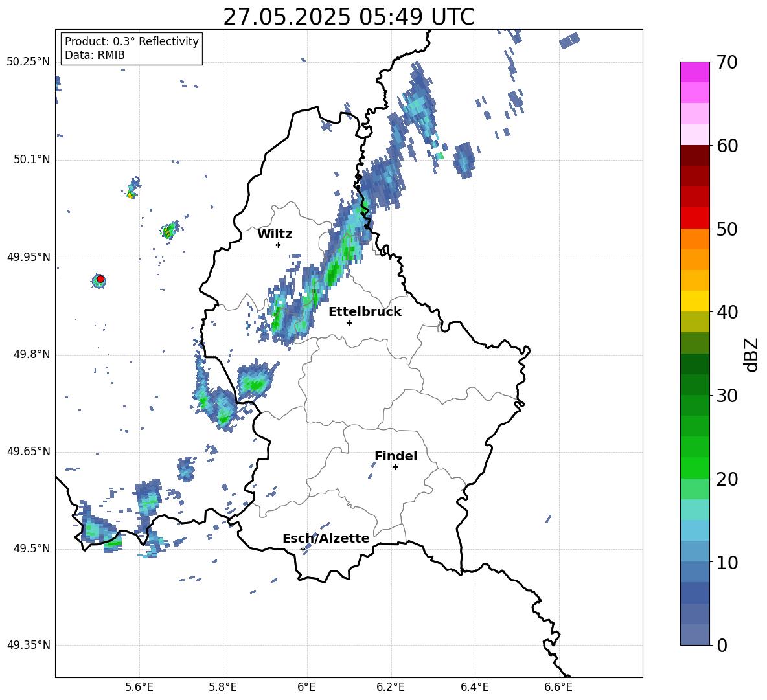Click the Wiltz city label
Image resolution: width=767 pixels, height=700 pixels.
275,234
